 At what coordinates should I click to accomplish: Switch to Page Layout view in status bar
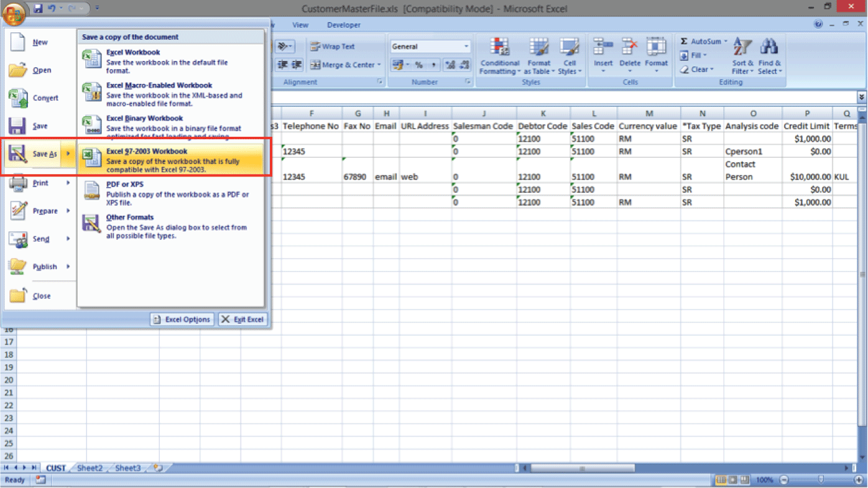pyautogui.click(x=732, y=480)
